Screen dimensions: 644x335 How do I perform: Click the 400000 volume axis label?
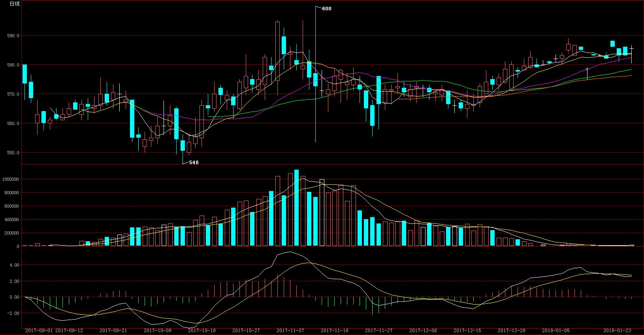pyautogui.click(x=11, y=220)
